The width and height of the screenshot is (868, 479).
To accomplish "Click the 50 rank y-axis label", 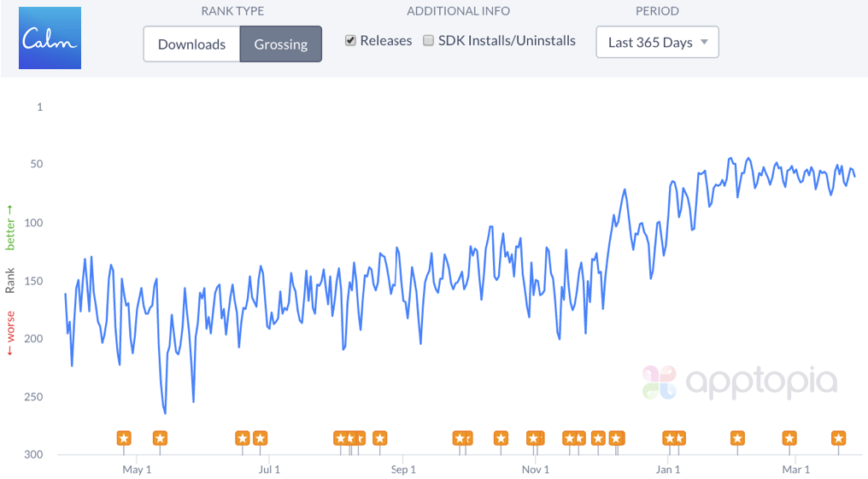I will (38, 165).
